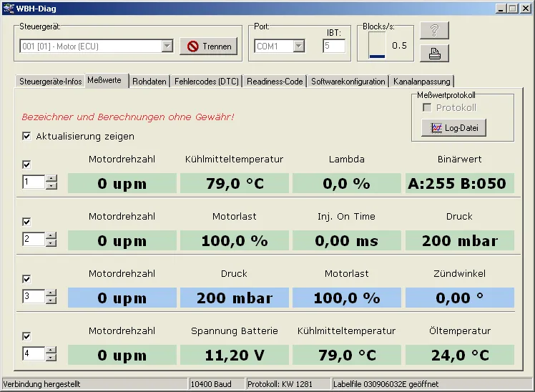The image size is (535, 392).
Task: Switch to Readiness-Code tab
Action: point(275,82)
